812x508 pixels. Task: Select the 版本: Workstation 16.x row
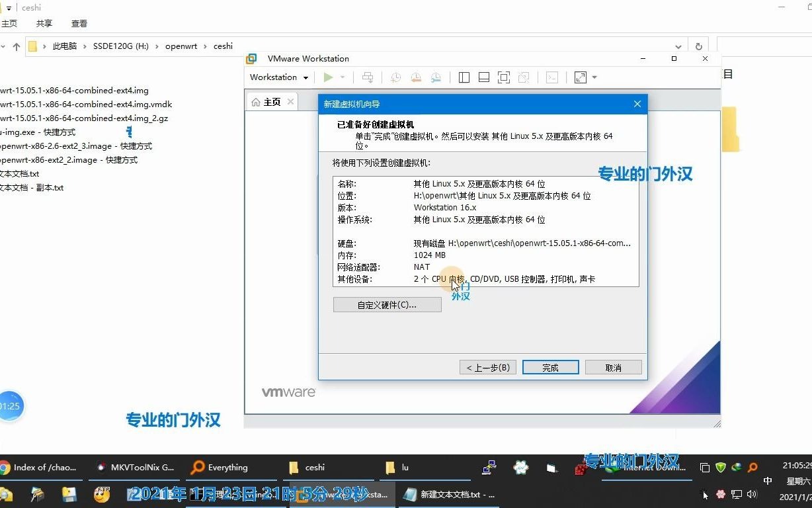486,208
